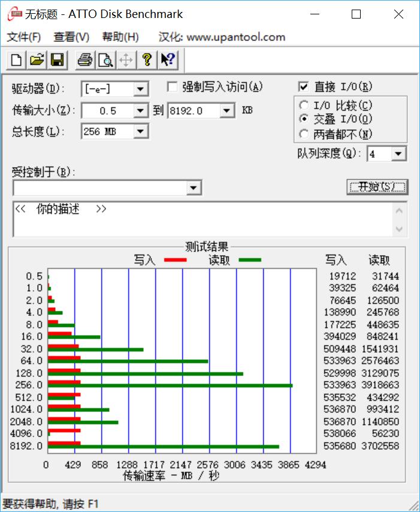
Task: Click the 512.0 transfer size row label
Action: 29,398
